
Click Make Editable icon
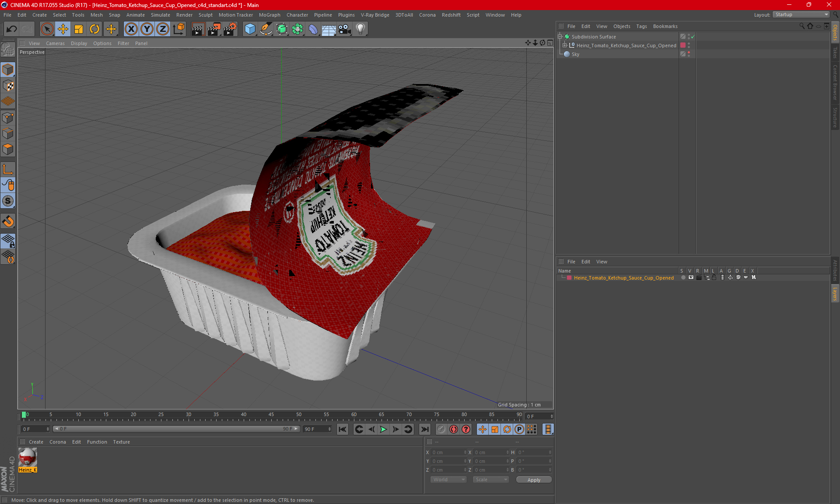[8, 49]
